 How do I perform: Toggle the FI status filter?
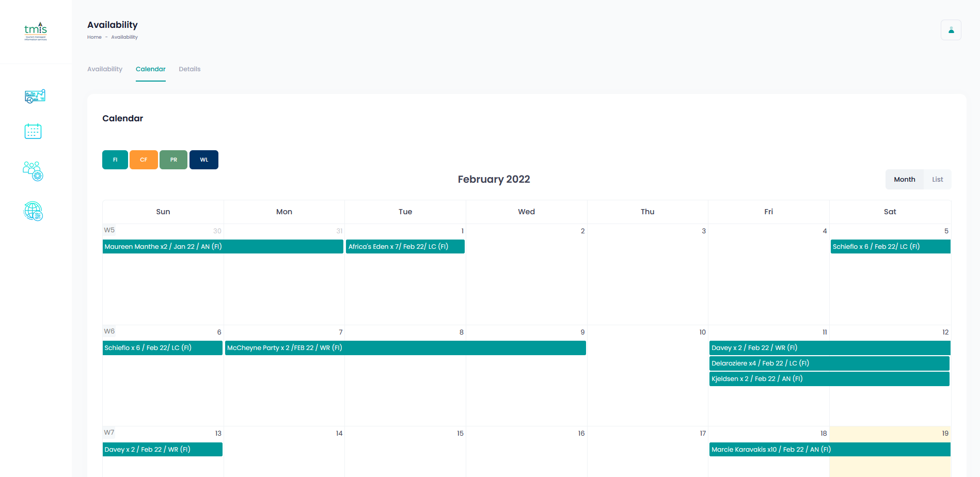pos(115,160)
